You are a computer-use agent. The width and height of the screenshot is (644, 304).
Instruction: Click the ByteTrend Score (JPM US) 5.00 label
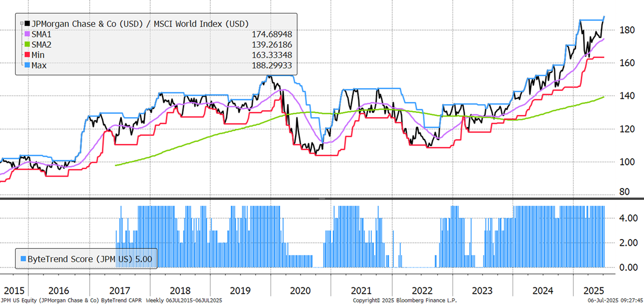tap(89, 258)
